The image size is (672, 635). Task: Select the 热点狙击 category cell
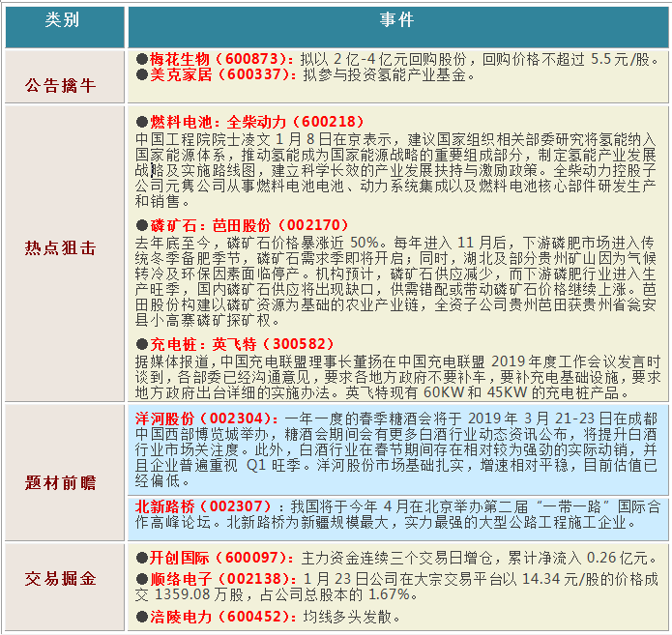65,253
